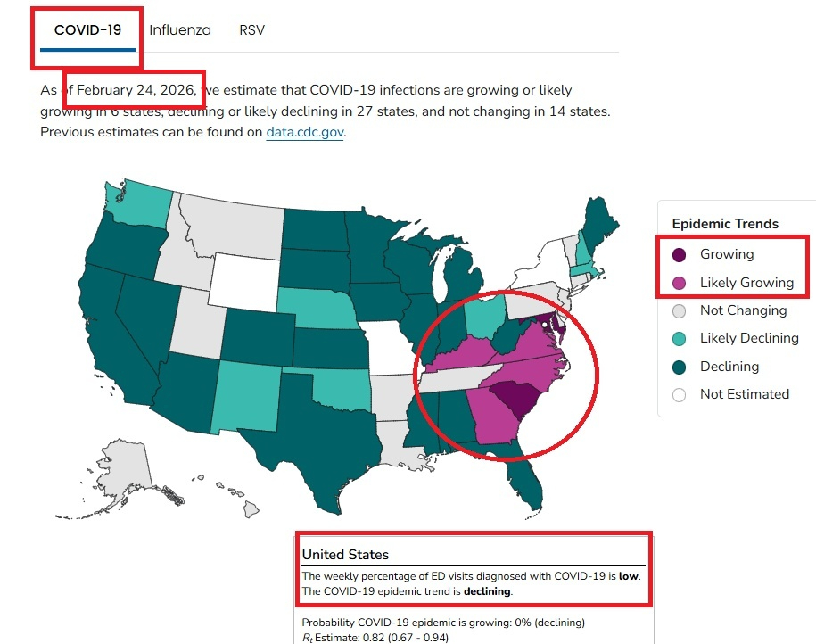Switch to the COVID-19 tab
816x644 pixels.
coord(87,29)
